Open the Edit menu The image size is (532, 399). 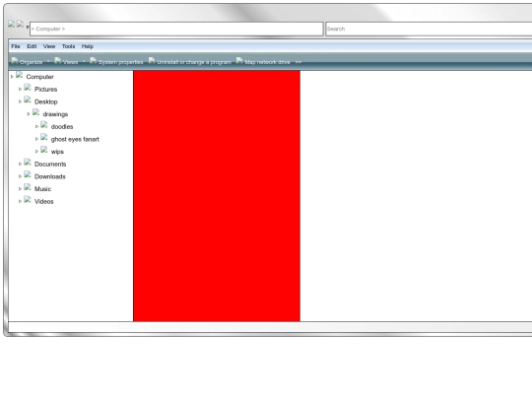(x=32, y=46)
